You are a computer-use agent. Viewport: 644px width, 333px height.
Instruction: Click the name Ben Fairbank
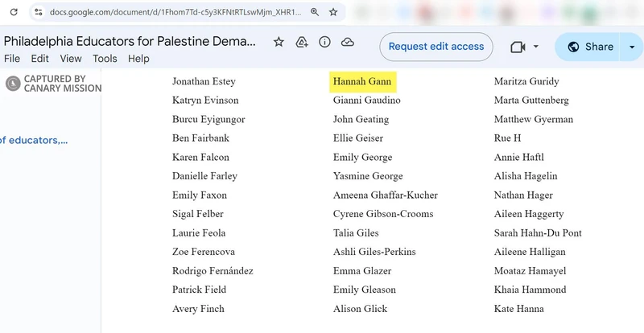(200, 138)
